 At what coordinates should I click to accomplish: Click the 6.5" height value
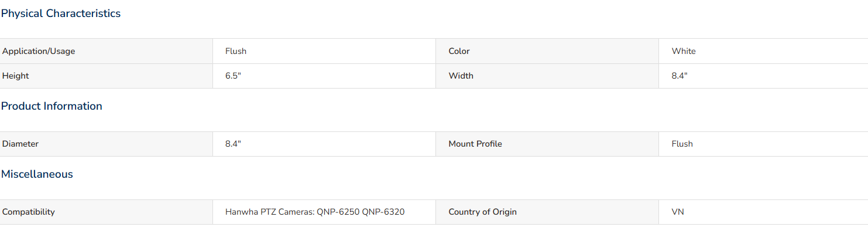(x=233, y=76)
